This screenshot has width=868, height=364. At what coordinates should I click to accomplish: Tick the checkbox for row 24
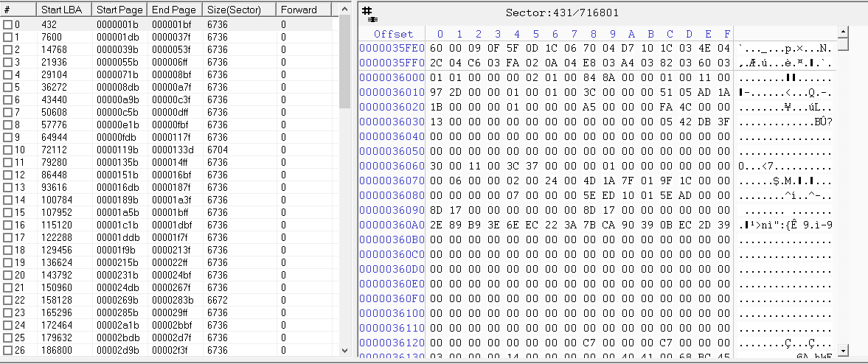coord(7,325)
